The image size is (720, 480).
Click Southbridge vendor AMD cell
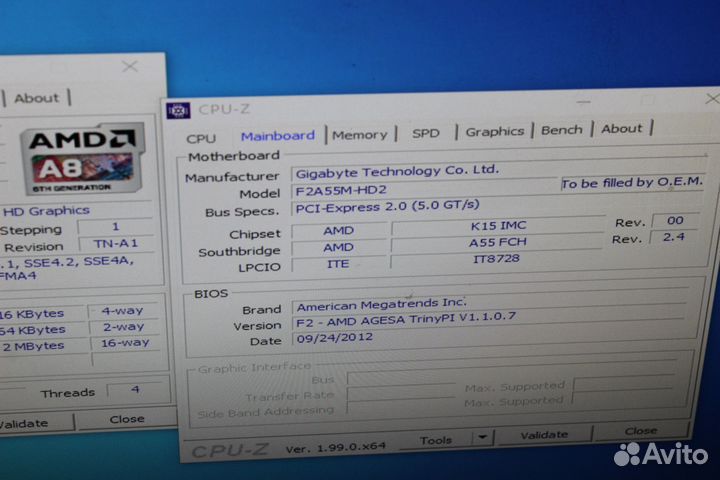[x=338, y=248]
